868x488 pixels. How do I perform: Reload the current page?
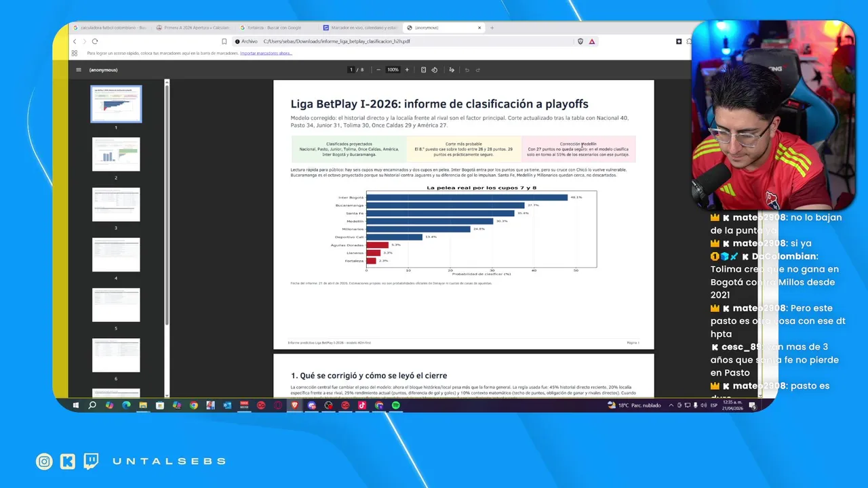(95, 41)
